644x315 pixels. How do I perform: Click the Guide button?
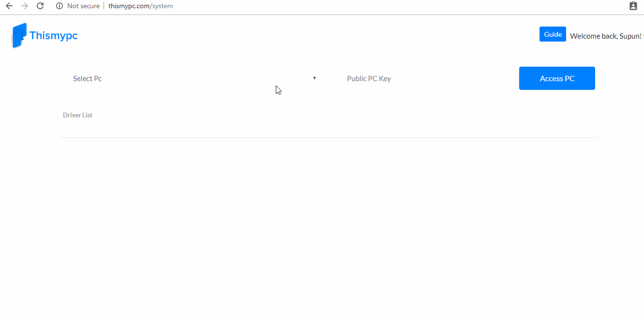[553, 34]
